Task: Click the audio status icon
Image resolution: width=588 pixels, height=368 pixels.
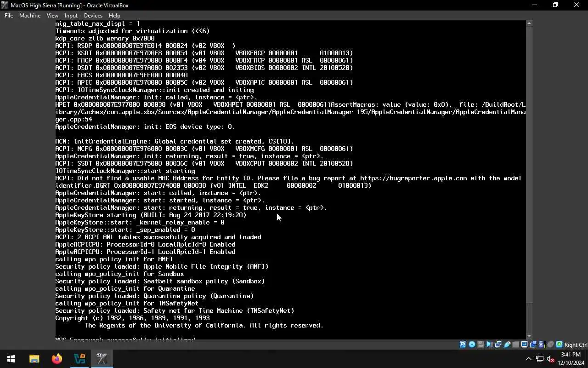Action: coord(489,345)
